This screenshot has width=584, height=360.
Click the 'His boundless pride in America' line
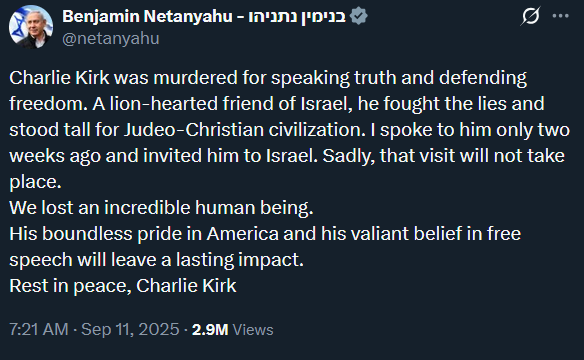[x=265, y=234]
